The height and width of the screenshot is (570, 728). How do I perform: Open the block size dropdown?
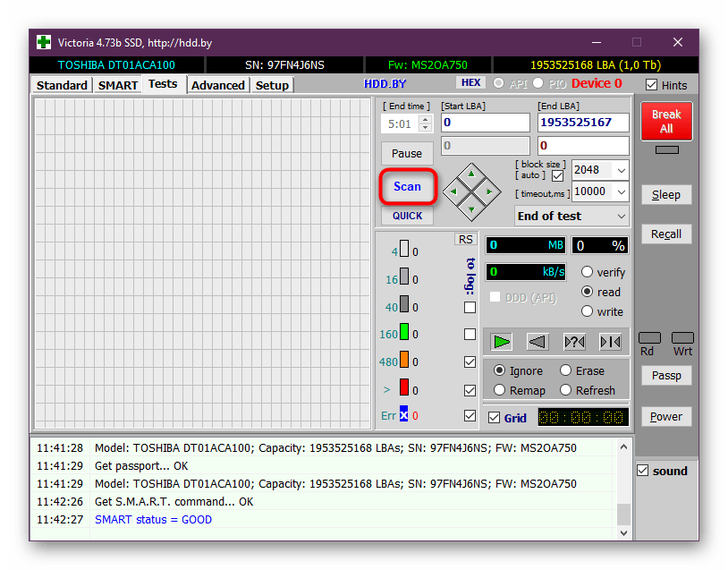point(621,170)
